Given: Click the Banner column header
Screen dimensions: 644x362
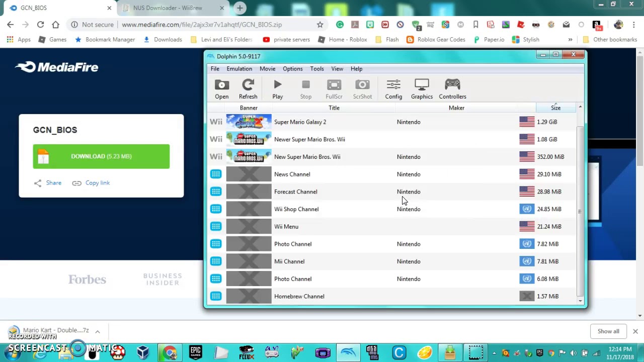Looking at the screenshot, I should point(249,108).
